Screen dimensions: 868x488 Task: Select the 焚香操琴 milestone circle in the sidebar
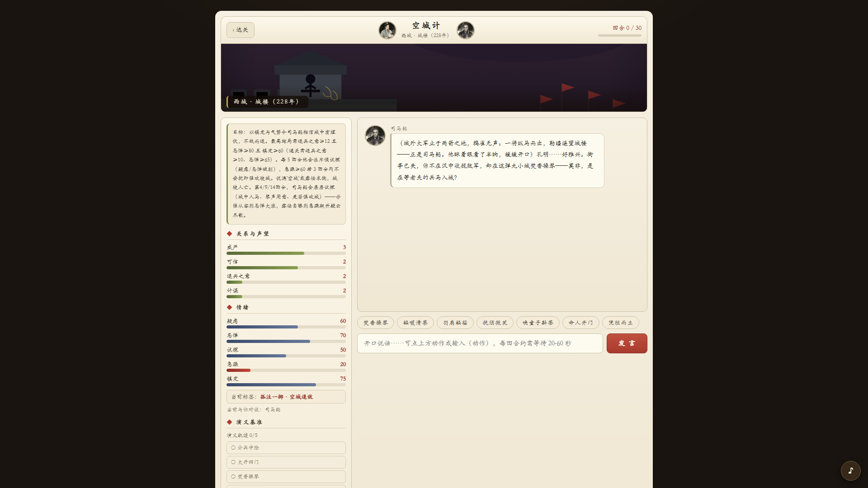point(233,477)
